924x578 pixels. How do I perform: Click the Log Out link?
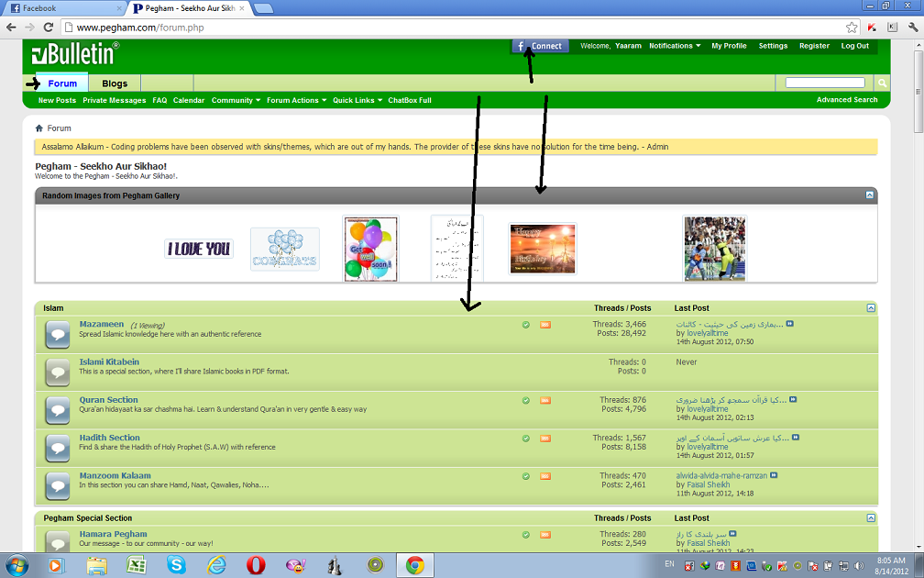coord(854,46)
